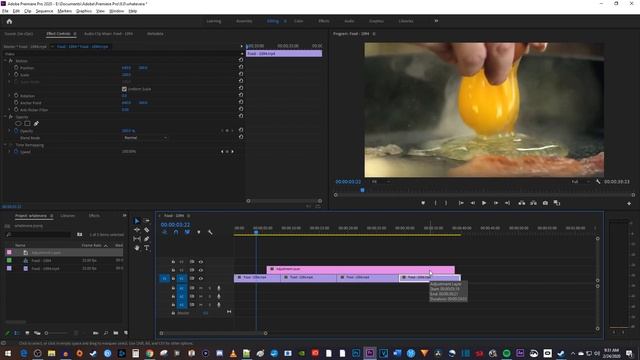Select the Type tool
Screen dimensions: 640x360
[x=147, y=248]
